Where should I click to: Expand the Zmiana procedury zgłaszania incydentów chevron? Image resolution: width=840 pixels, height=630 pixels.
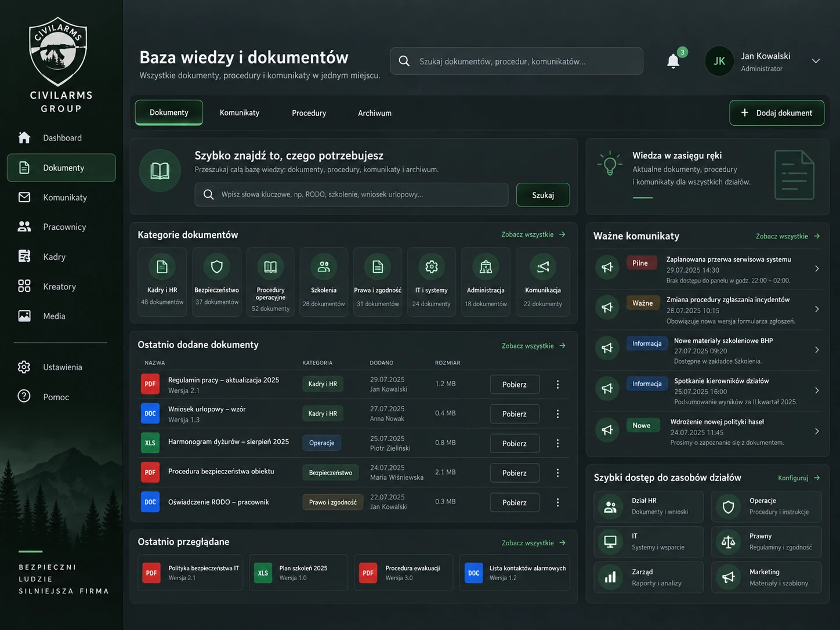pos(817,309)
